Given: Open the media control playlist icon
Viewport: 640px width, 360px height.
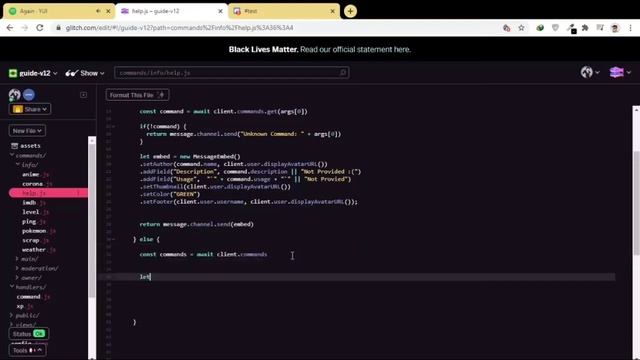Looking at the screenshot, I should [600, 28].
